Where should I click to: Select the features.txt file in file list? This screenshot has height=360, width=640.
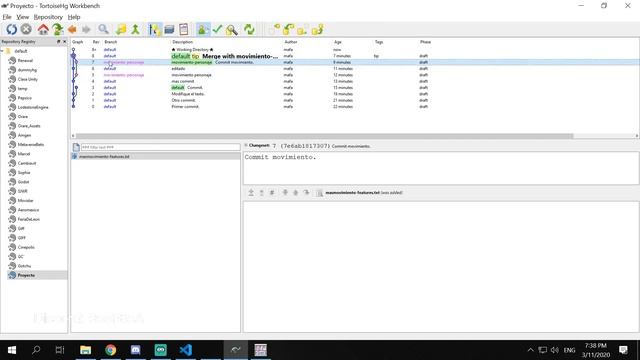(156, 156)
